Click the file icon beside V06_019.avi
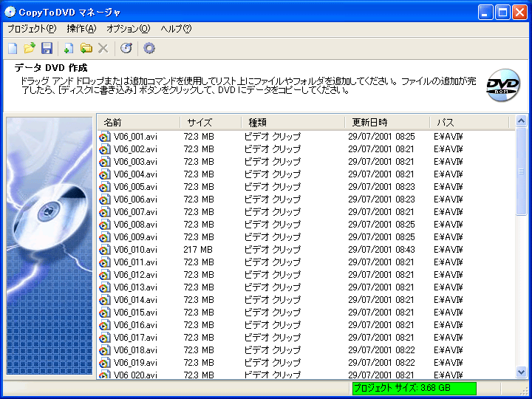The image size is (532, 399). click(104, 362)
